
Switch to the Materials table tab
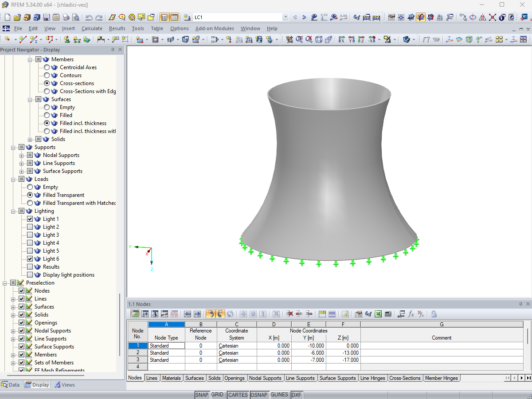click(171, 378)
